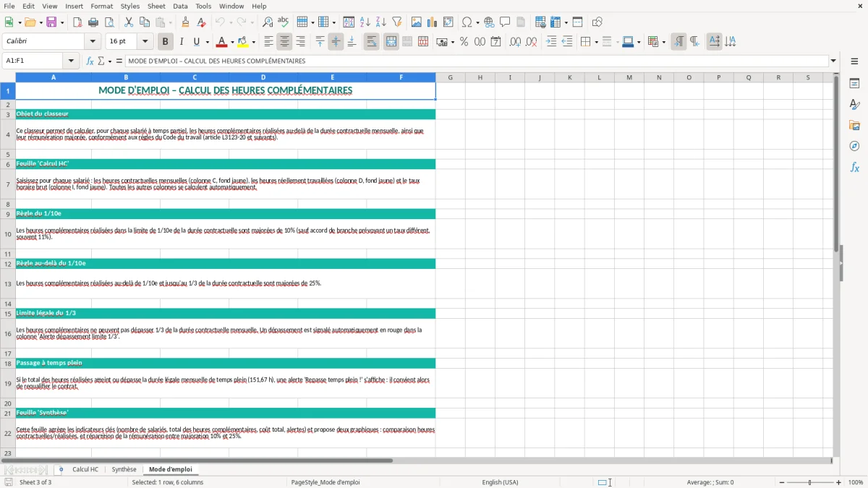Switch to the Synthèse sheet tab
This screenshot has width=868, height=488.
point(124,469)
